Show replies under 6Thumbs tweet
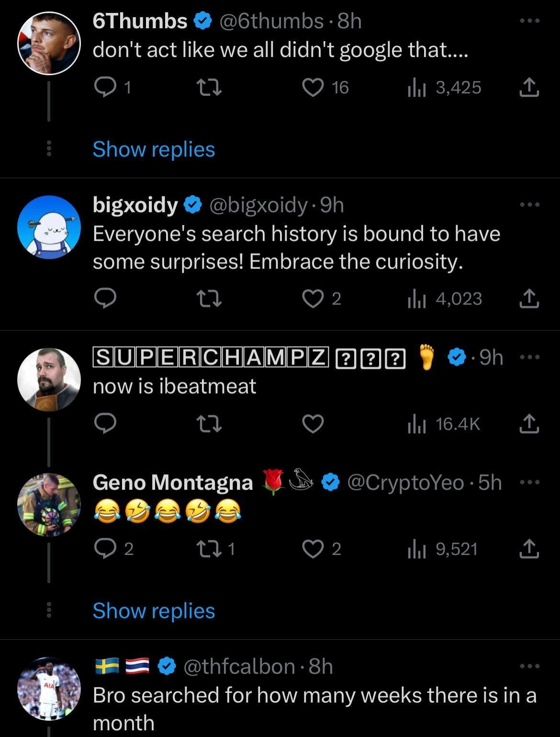The image size is (560, 737). point(154,149)
